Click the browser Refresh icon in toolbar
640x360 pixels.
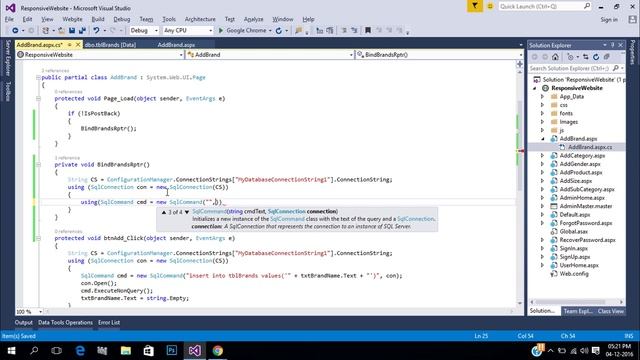(x=279, y=31)
